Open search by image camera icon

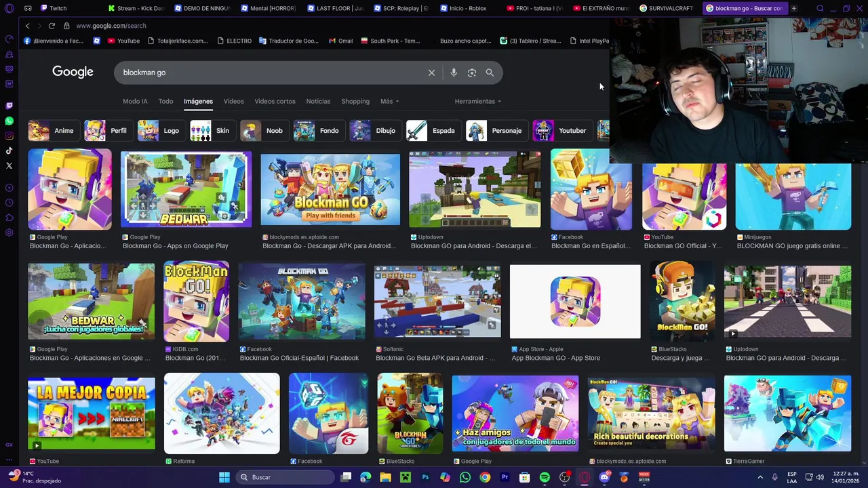pyautogui.click(x=472, y=73)
